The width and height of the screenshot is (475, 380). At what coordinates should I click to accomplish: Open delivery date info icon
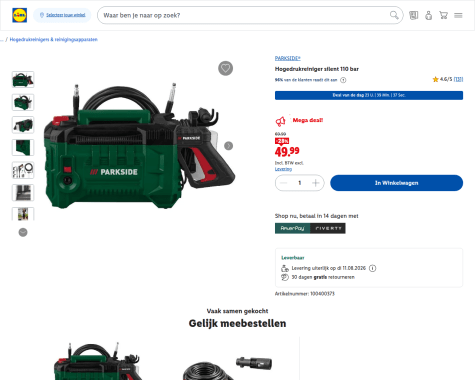point(373,268)
